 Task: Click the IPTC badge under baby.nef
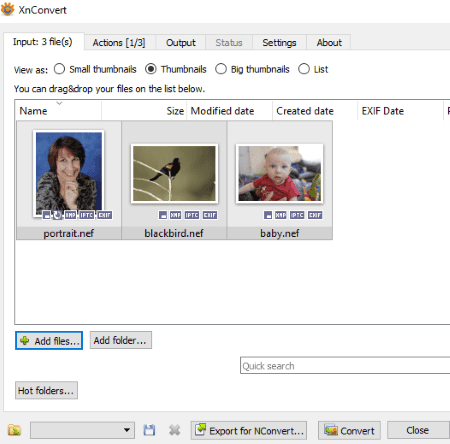pyautogui.click(x=297, y=215)
